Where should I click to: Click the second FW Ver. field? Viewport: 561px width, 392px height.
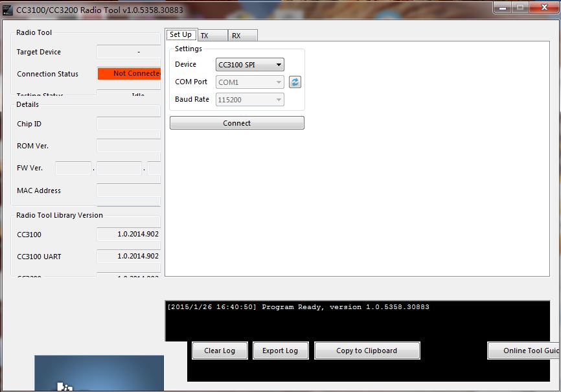(119, 168)
